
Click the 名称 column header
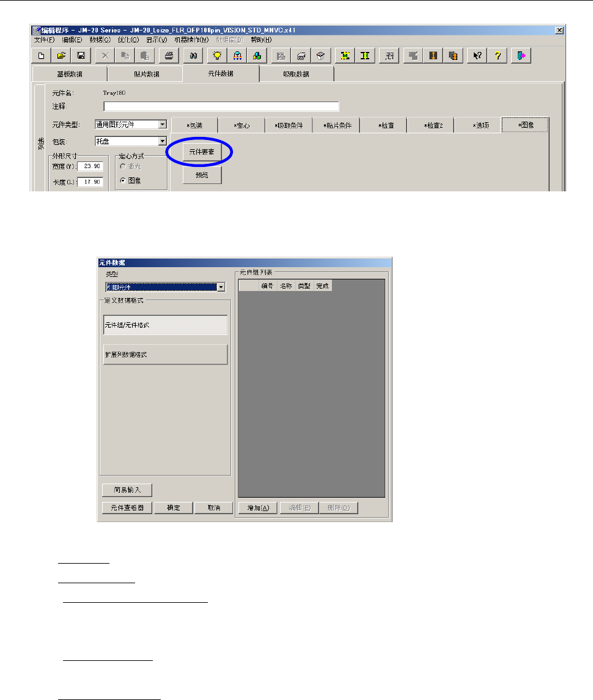[x=285, y=286]
